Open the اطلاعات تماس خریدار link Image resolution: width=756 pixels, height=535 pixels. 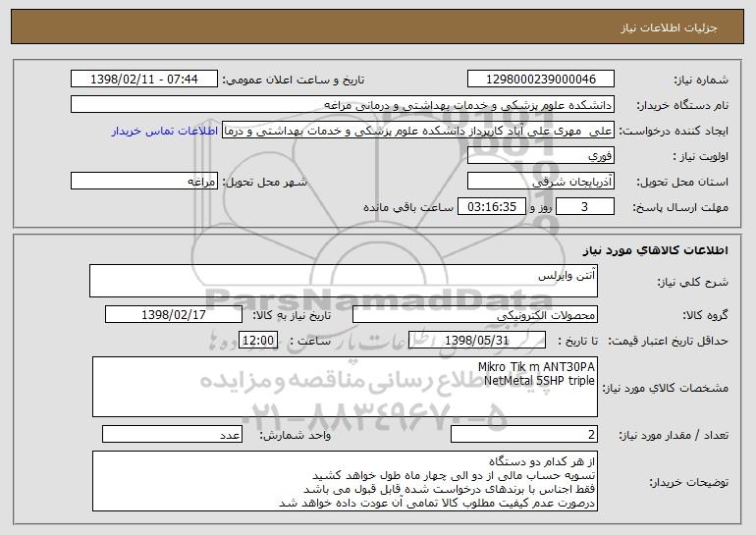(x=164, y=131)
